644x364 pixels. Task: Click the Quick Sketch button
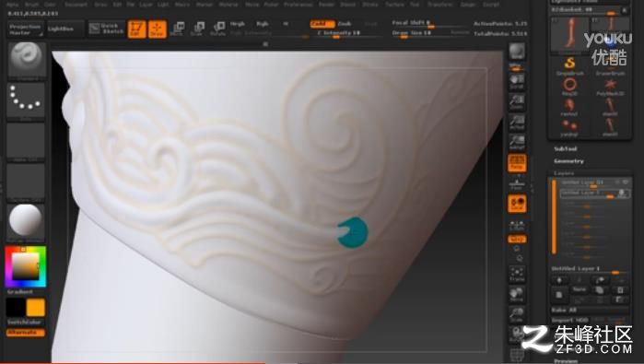tap(106, 29)
